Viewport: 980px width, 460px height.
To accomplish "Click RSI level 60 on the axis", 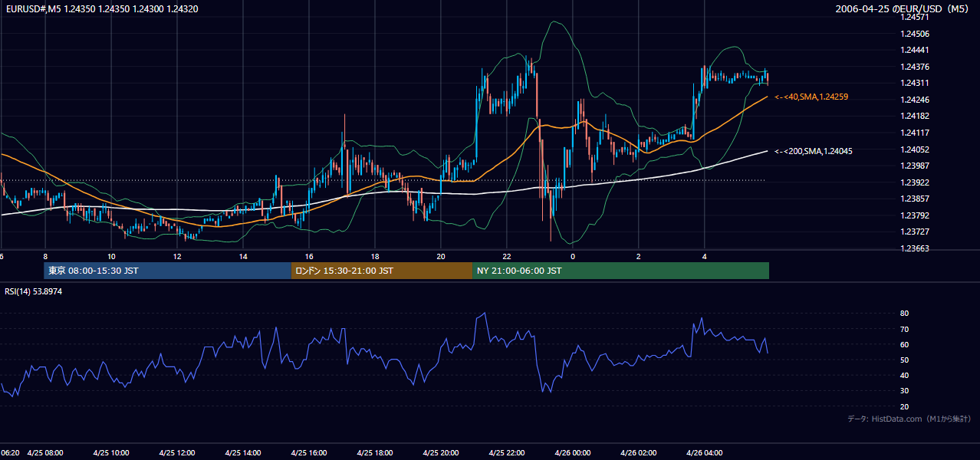I will (904, 344).
